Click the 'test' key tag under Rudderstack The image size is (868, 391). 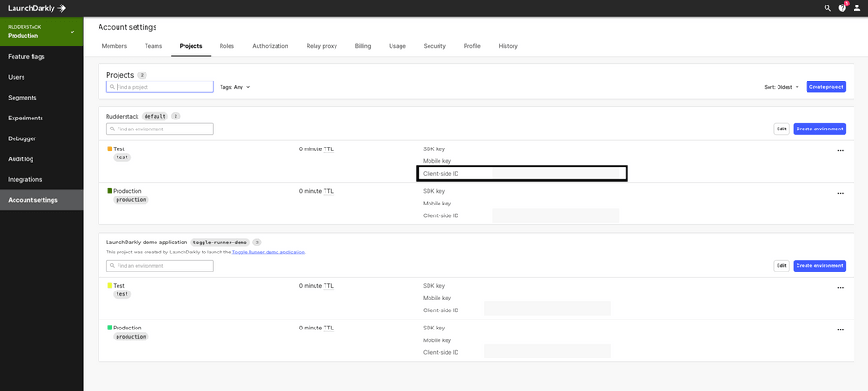point(122,157)
